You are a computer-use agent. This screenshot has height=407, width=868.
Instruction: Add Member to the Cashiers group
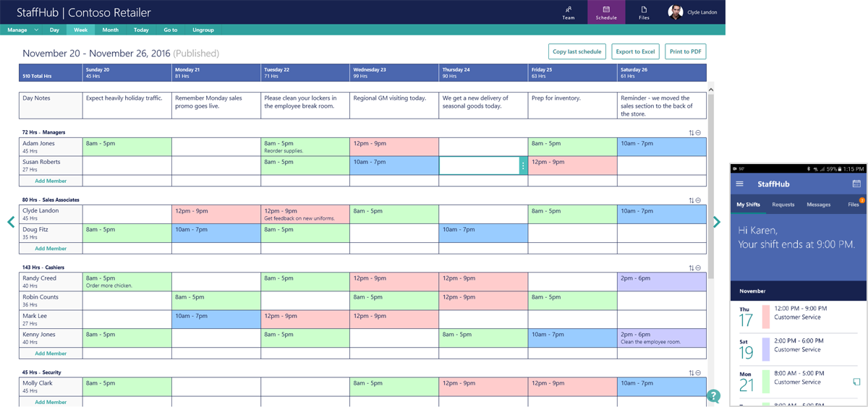click(51, 354)
